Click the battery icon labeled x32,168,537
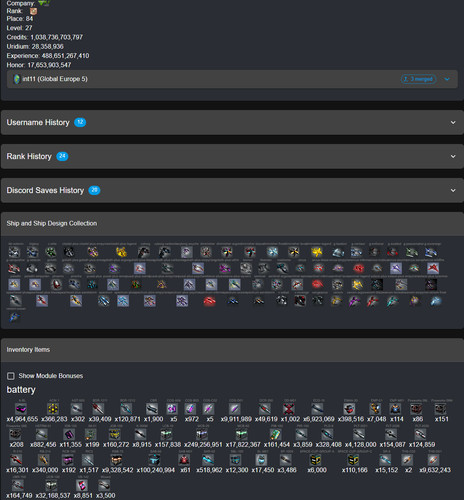The image size is (464, 500). pyautogui.click(x=51, y=485)
